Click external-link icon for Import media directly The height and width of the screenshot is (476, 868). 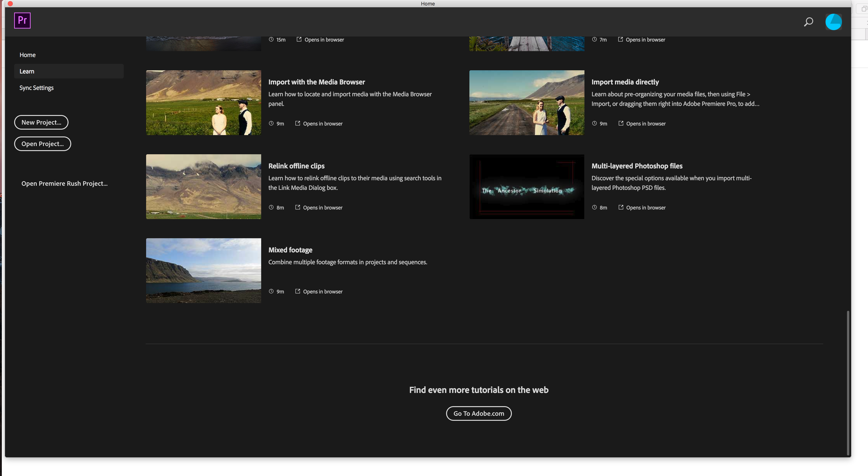(621, 123)
